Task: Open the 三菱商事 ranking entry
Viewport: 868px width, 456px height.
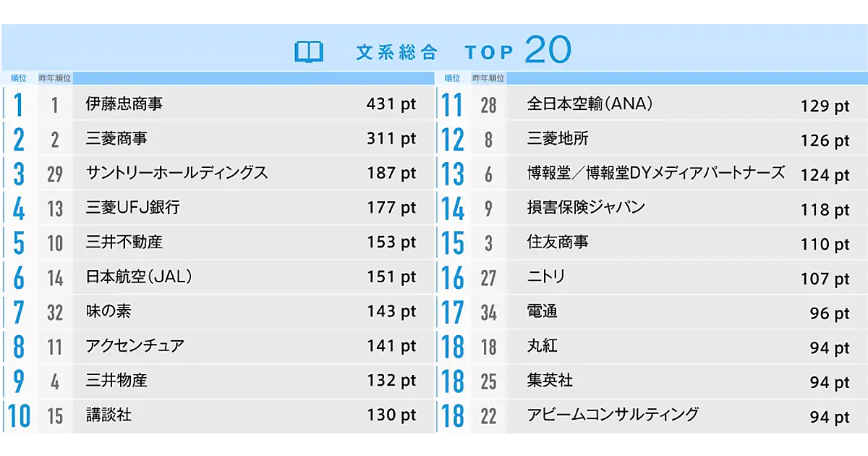Action: 116,138
